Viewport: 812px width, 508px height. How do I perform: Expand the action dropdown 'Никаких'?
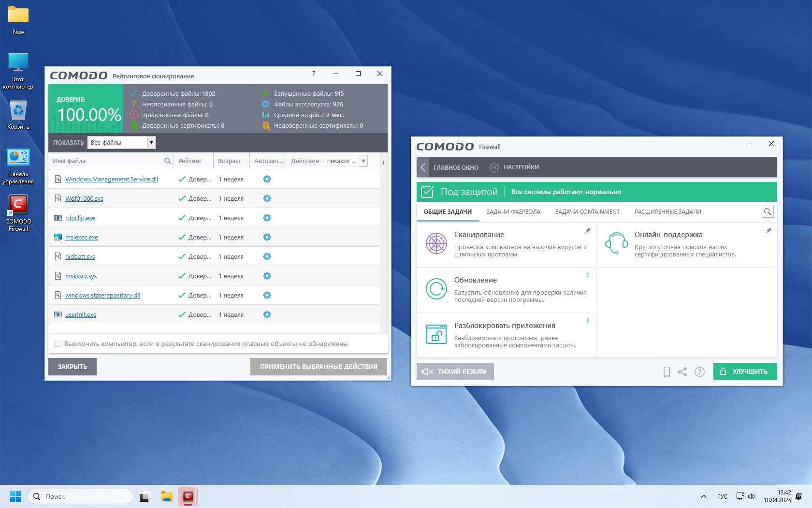point(363,161)
